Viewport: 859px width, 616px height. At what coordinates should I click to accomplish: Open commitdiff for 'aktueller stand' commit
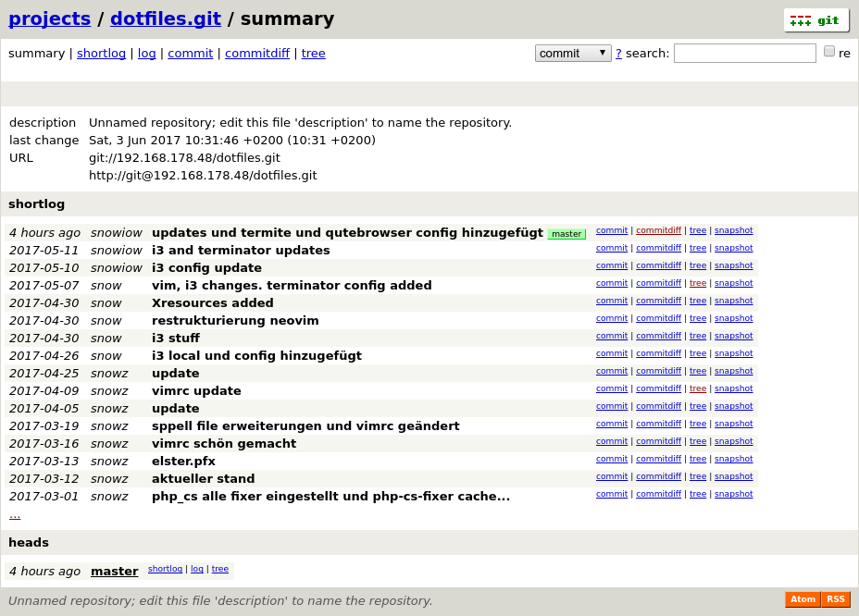coord(658,476)
